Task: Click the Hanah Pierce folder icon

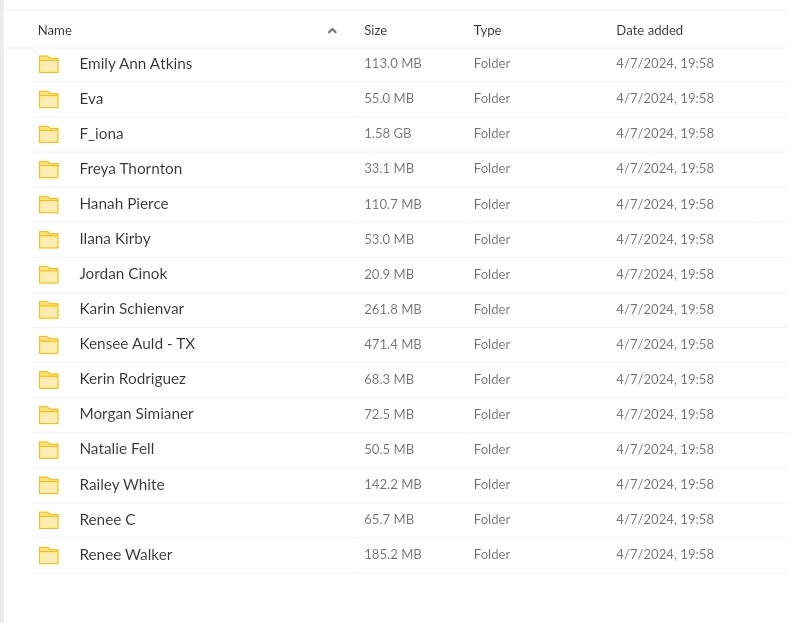Action: [x=49, y=204]
